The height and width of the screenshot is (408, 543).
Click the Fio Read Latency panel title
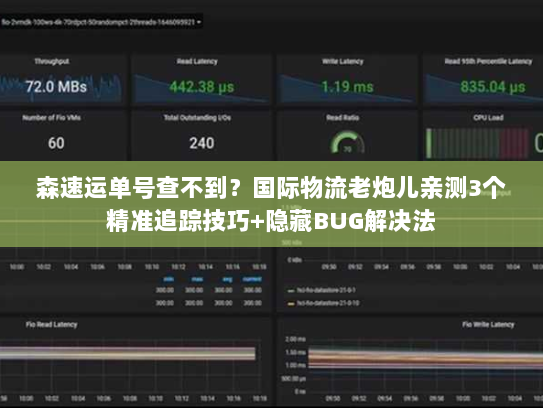(x=51, y=325)
